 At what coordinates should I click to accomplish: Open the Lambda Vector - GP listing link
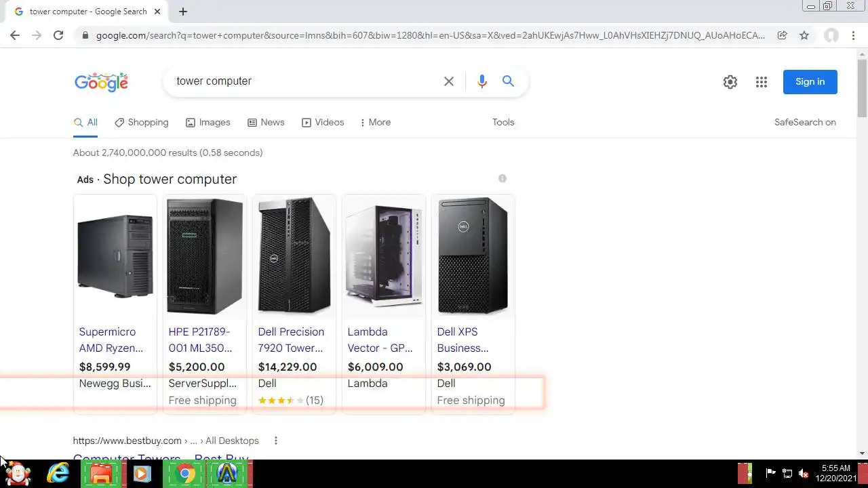380,340
